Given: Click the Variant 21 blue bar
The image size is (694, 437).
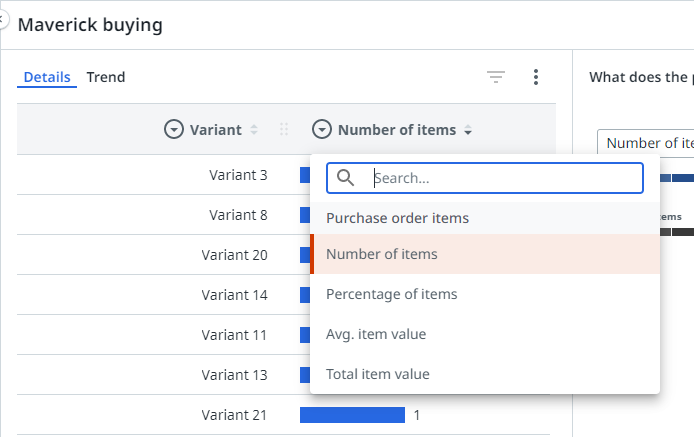Looking at the screenshot, I should (x=352, y=415).
